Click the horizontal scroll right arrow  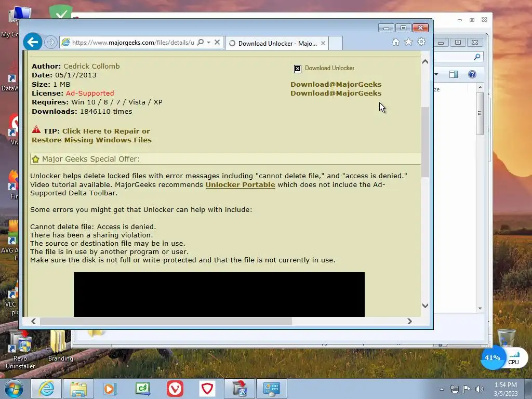point(409,321)
